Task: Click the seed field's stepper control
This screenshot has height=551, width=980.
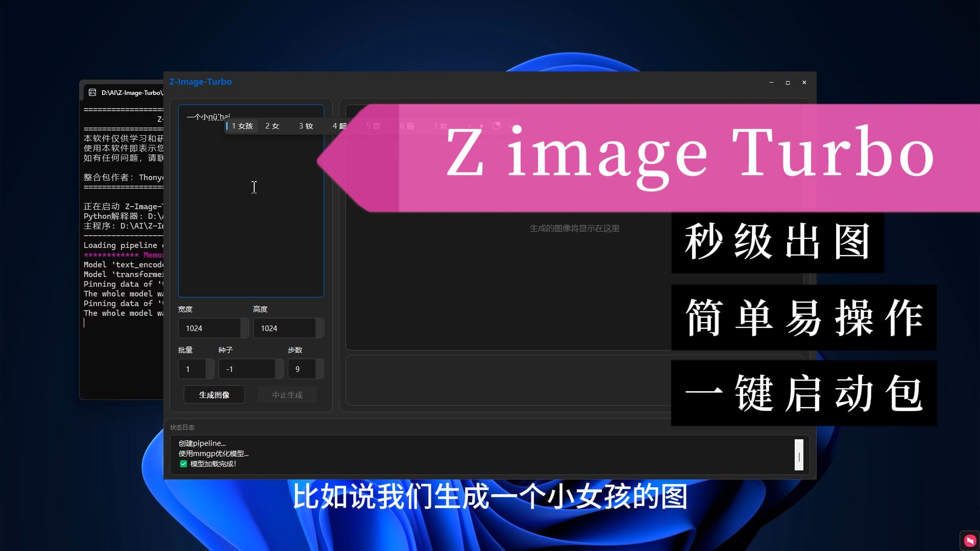Action: 279,368
